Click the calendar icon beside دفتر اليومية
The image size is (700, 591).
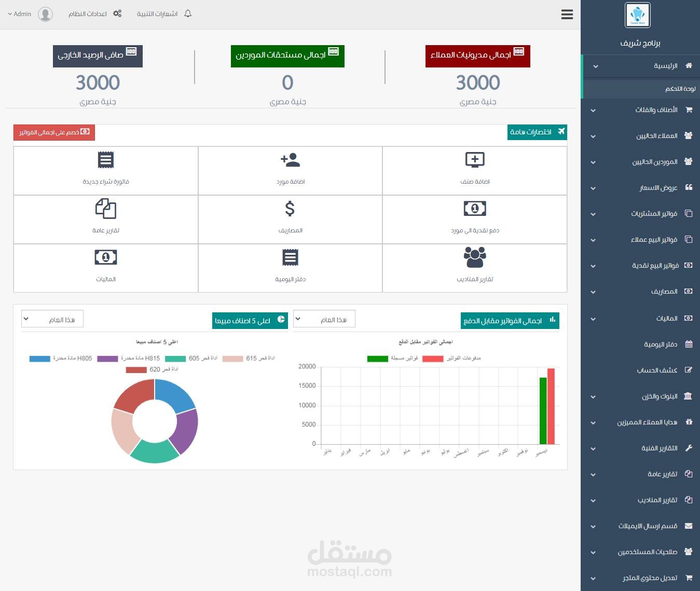point(689,344)
